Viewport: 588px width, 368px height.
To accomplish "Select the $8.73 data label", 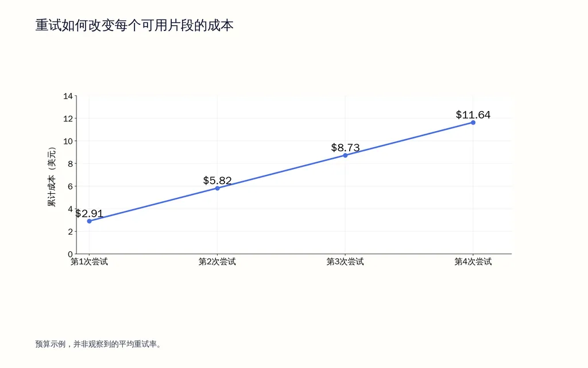I will (345, 148).
